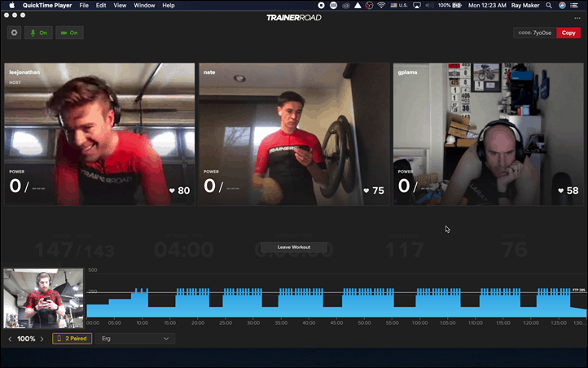Viewport: 588px width, 368px height.
Task: Copy the group workout code
Action: 568,33
